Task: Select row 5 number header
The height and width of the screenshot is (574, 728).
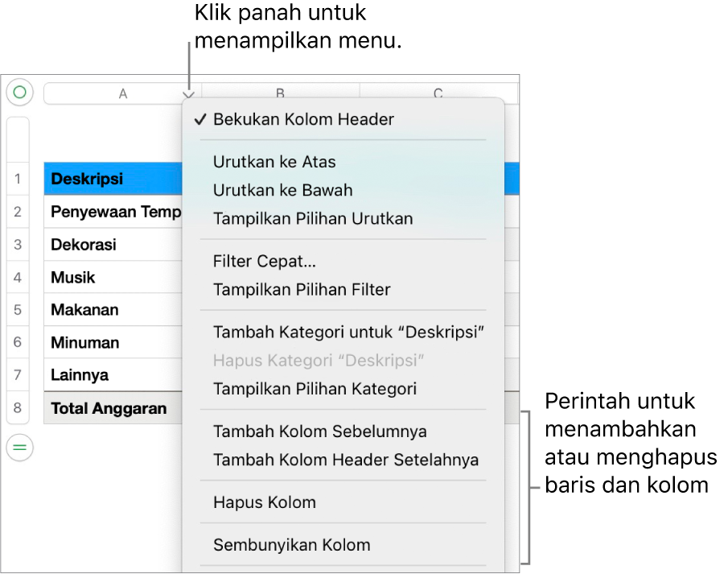Action: 18,310
